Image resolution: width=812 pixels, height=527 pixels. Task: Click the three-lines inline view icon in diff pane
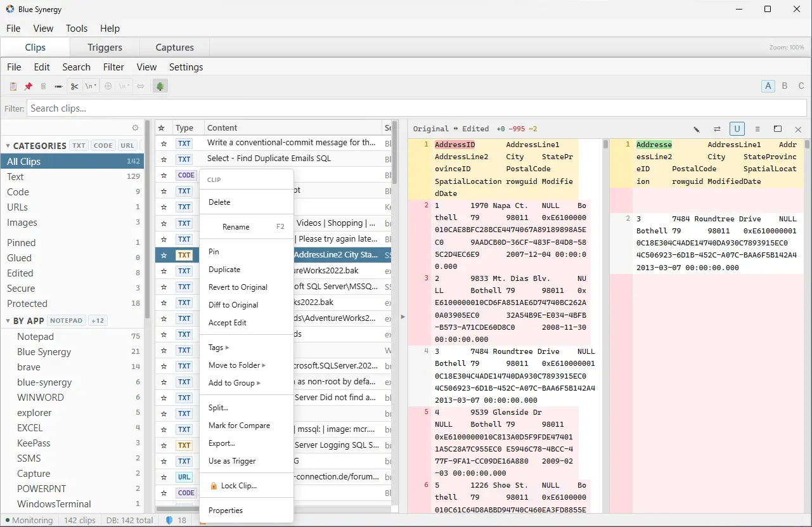(x=757, y=129)
